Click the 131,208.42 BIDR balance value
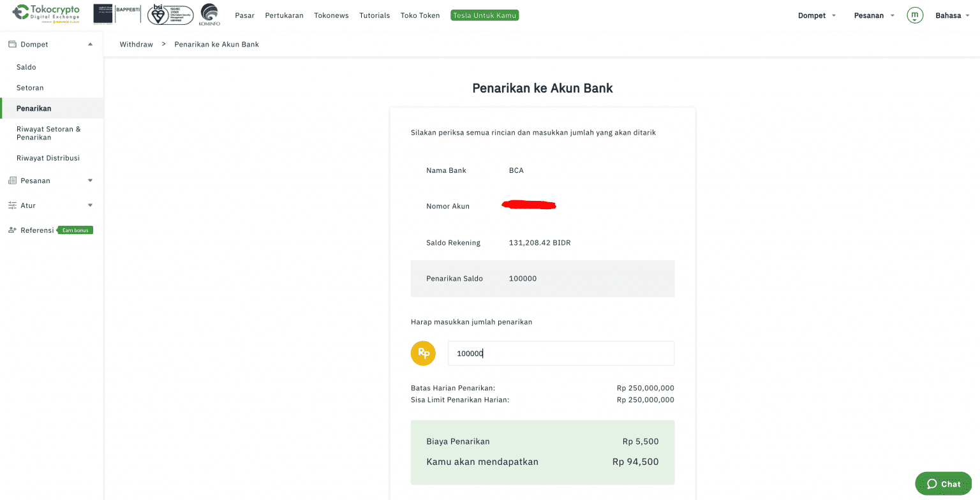Image resolution: width=980 pixels, height=500 pixels. (540, 242)
